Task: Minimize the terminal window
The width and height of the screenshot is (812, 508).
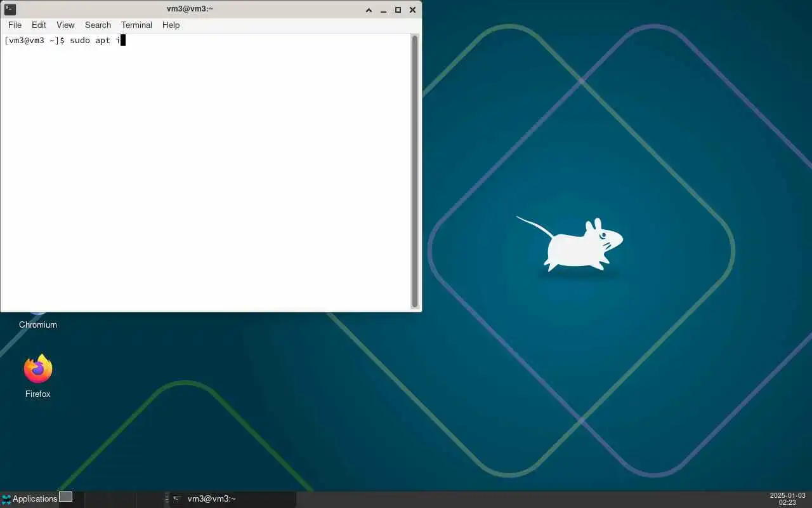Action: click(x=383, y=10)
